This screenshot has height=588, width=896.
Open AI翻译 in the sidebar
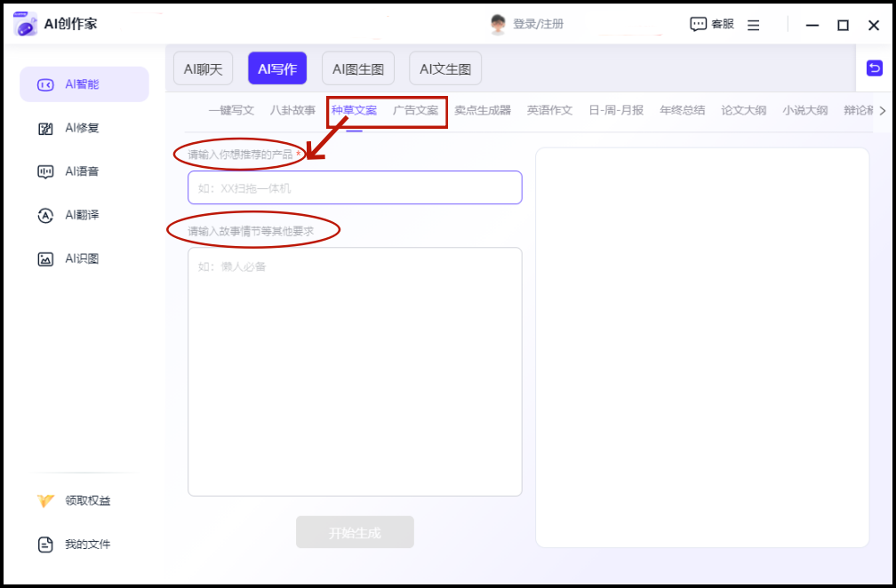click(84, 215)
